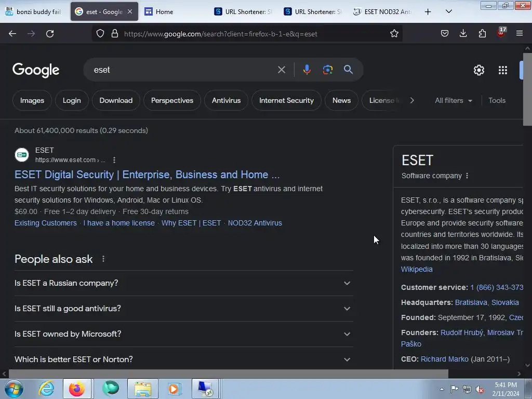Filter results by News
This screenshot has height=399, width=532.
pos(341,100)
